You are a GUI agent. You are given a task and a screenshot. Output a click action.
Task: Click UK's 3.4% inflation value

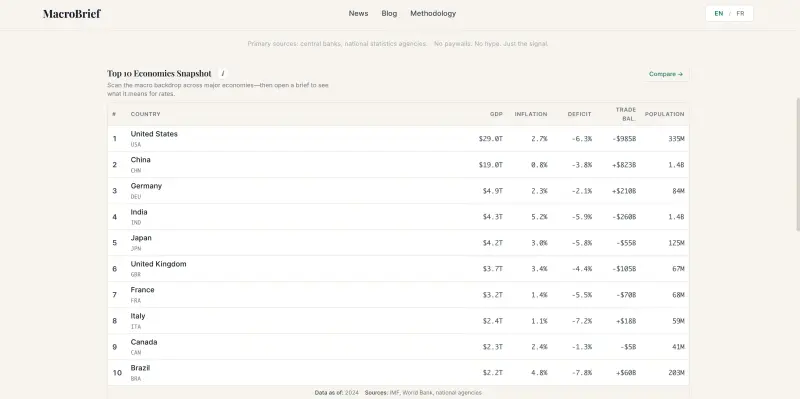[x=539, y=269]
